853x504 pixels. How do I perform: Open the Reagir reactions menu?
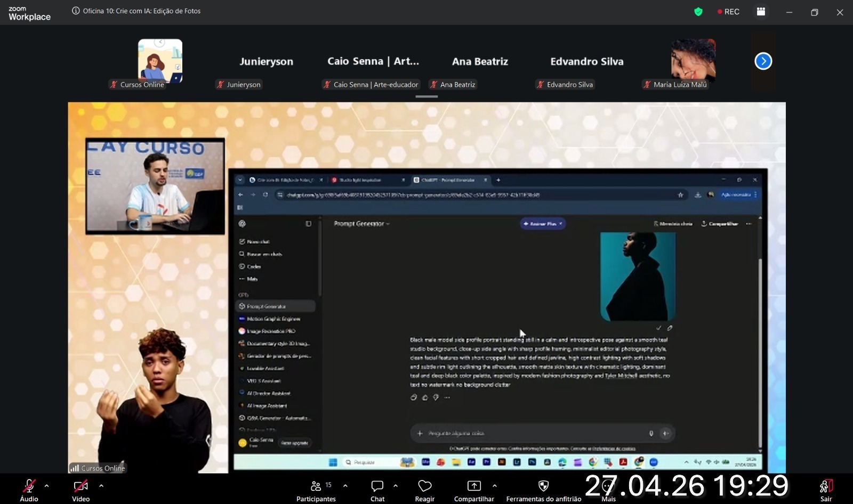[425, 490]
